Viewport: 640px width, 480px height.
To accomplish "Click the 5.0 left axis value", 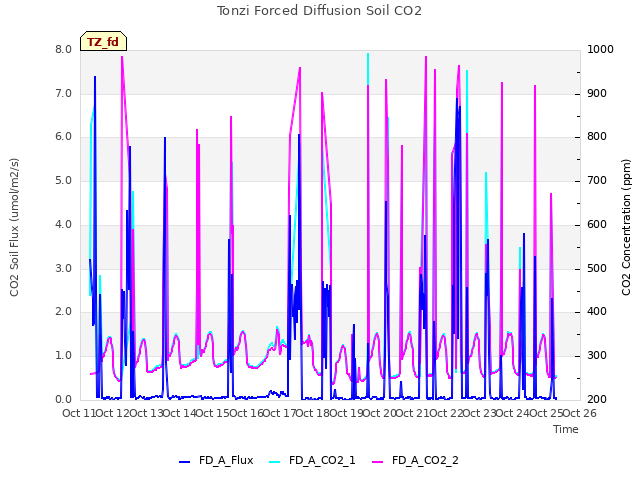I will point(64,180).
